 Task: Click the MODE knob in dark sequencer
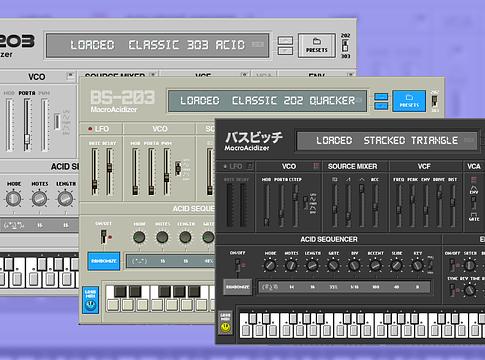pos(270,266)
